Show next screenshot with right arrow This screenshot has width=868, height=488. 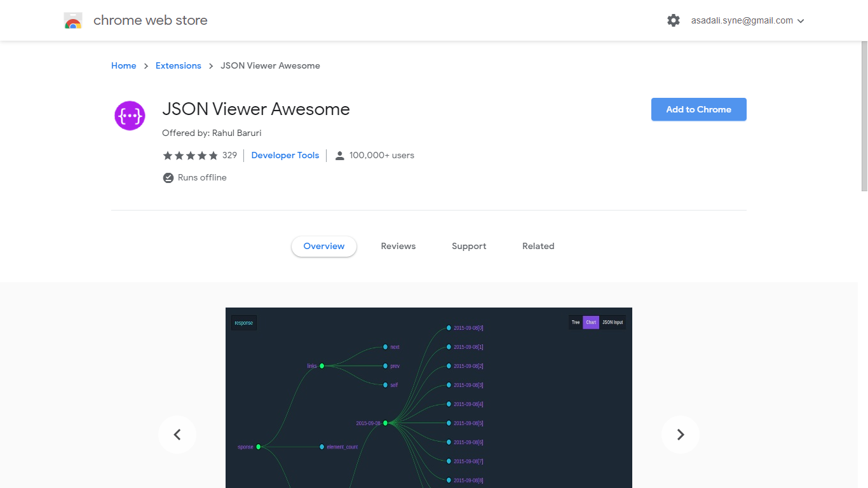point(681,435)
